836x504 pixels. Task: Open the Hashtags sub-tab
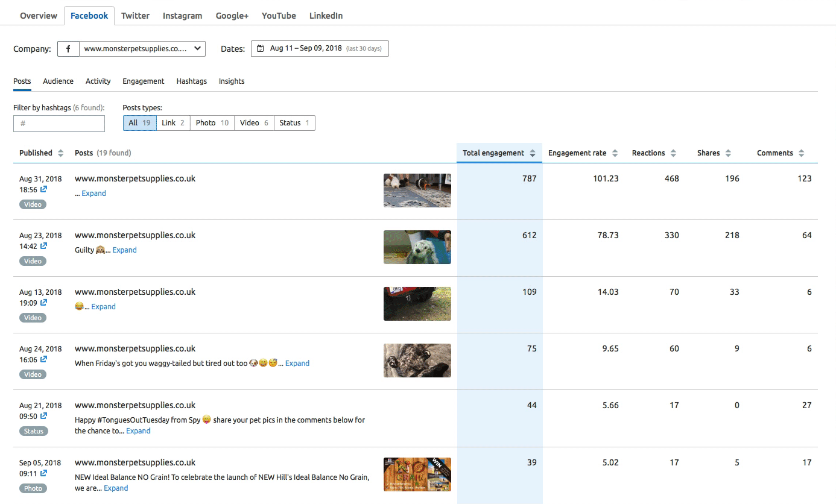coord(192,81)
